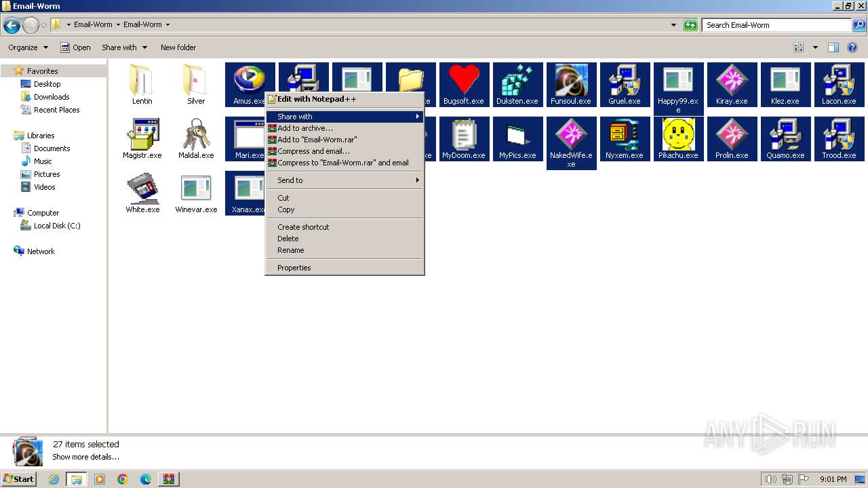Select the Silver folder

point(196,85)
